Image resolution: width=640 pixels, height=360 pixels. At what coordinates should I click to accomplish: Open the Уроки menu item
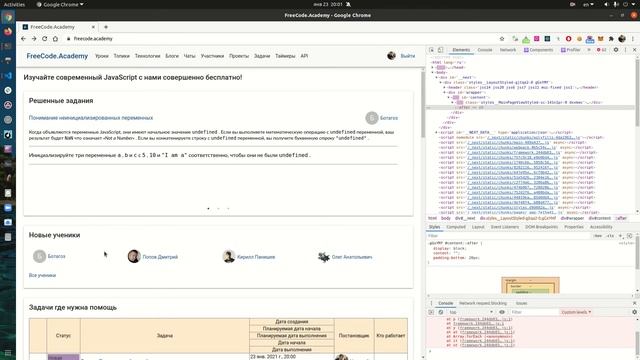[102, 56]
